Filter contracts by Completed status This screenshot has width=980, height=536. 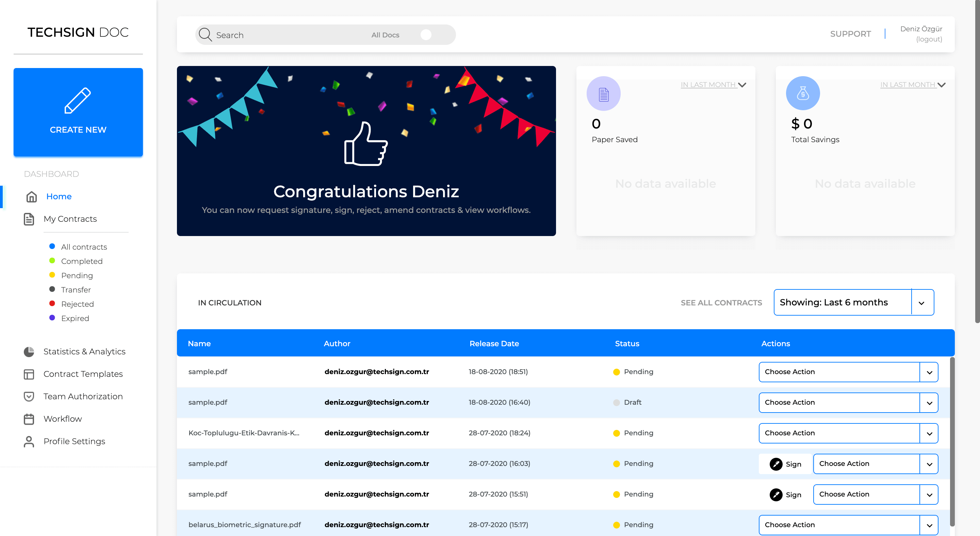81,261
